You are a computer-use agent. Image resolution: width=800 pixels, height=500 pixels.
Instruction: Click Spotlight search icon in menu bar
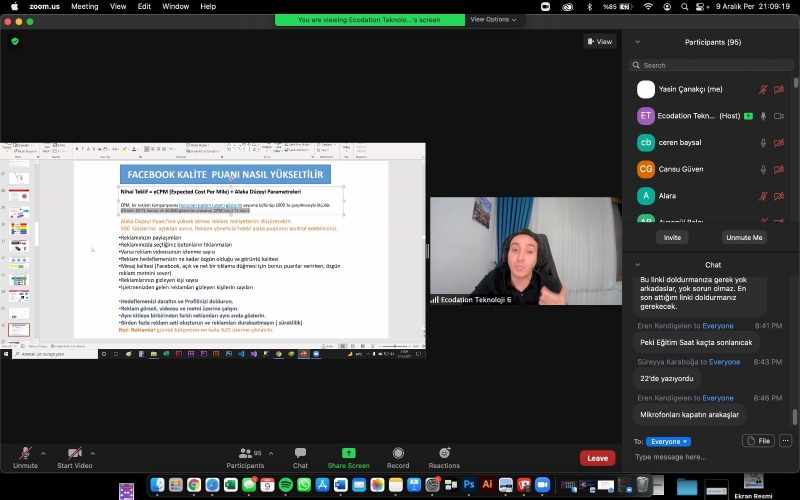point(684,7)
